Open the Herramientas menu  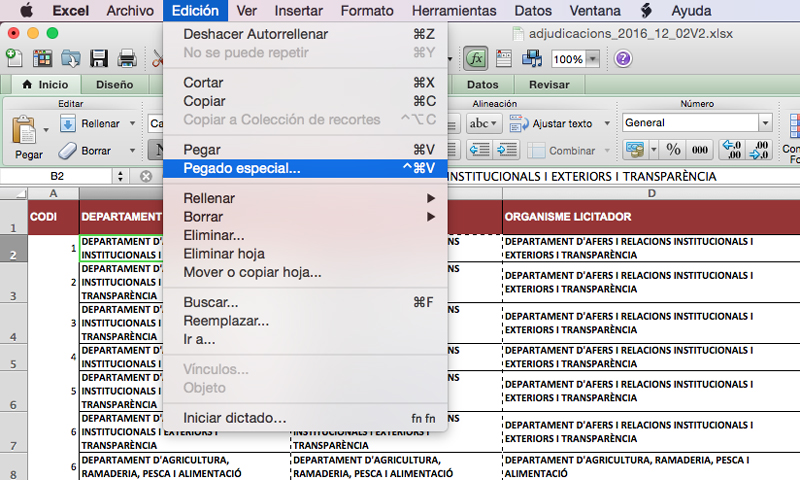(x=454, y=10)
